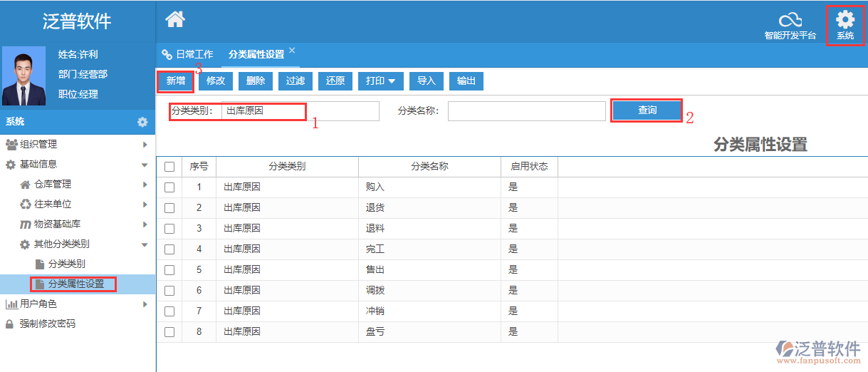868x372 pixels.
Task: Open the 智能开发平台 cloud icon
Action: (790, 21)
